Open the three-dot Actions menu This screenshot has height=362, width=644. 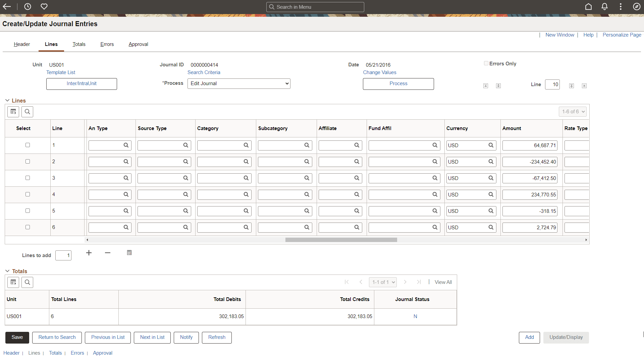[x=621, y=7]
